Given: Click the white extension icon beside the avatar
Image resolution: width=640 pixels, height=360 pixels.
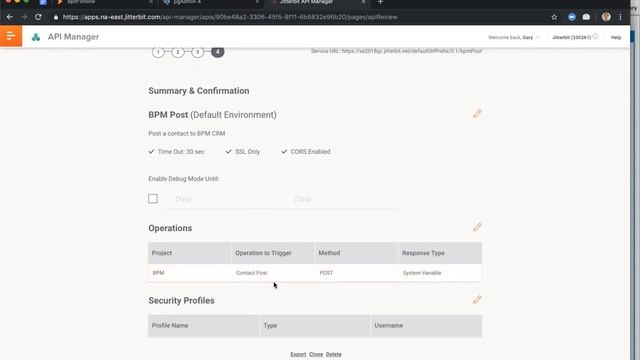Looking at the screenshot, I should click(x=586, y=17).
